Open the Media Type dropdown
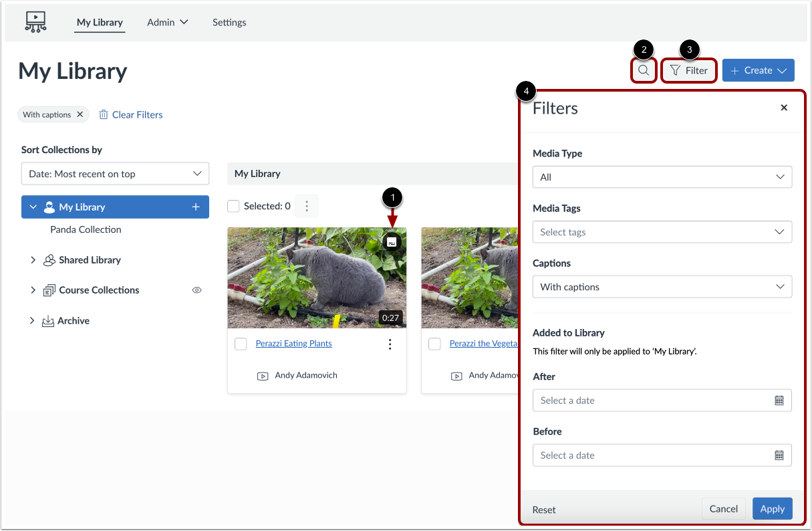The height and width of the screenshot is (531, 812). click(x=662, y=177)
